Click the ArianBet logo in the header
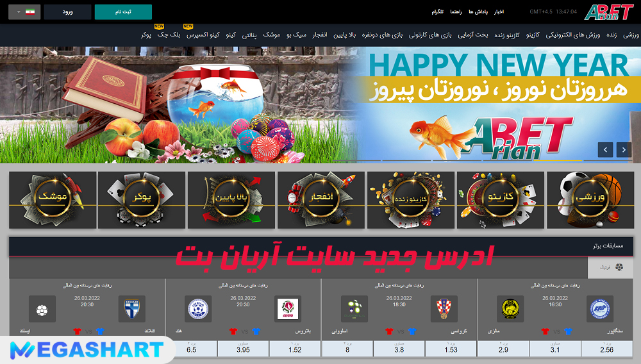Image resolution: width=641 pixels, height=364 pixels. [609, 12]
